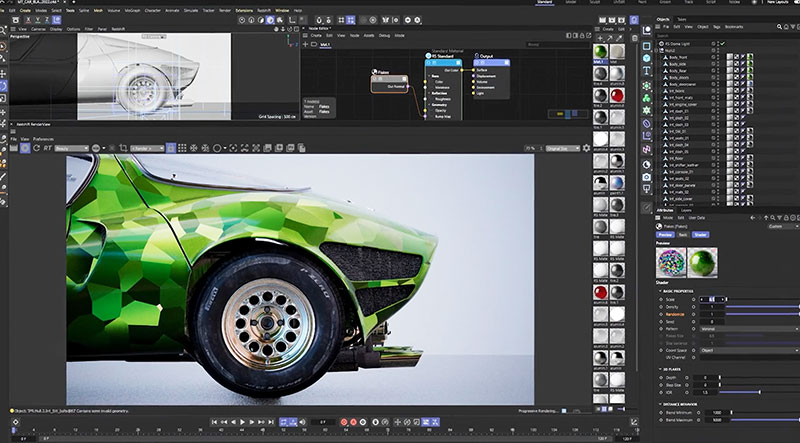Enable Z axis lock in top toolbar

(47, 20)
